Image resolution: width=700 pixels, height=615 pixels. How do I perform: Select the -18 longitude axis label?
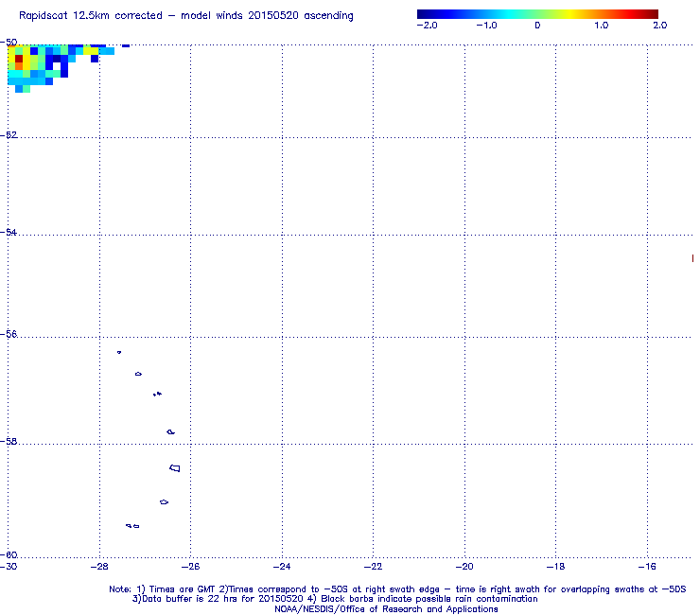pyautogui.click(x=556, y=567)
